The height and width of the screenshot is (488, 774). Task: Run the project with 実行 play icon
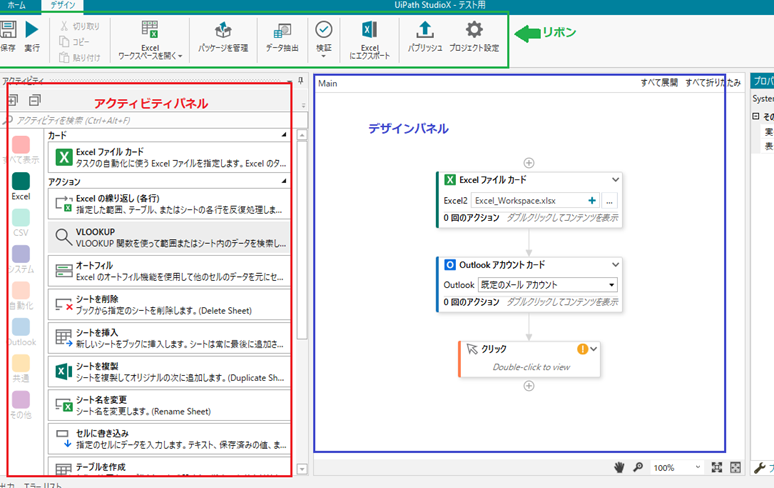point(32,30)
